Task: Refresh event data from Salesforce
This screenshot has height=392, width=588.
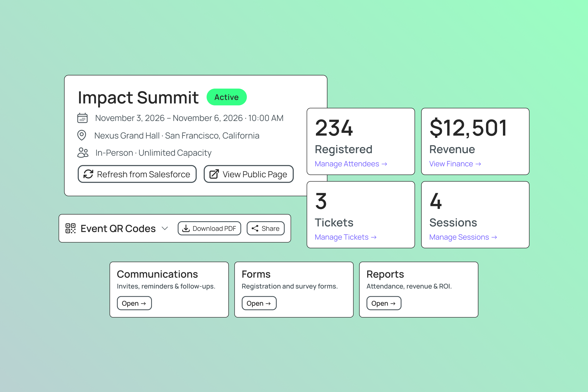Action: click(137, 174)
